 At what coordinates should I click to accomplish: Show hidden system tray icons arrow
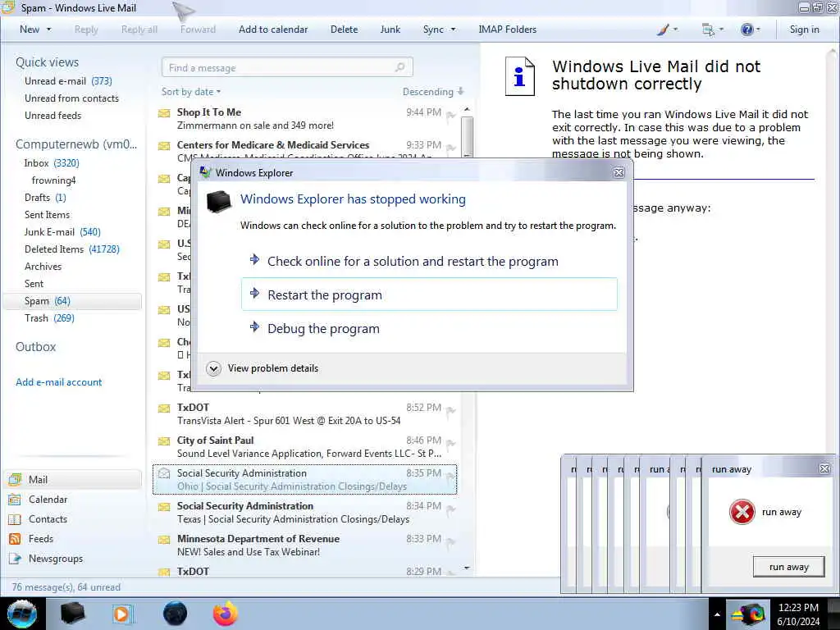click(x=717, y=614)
